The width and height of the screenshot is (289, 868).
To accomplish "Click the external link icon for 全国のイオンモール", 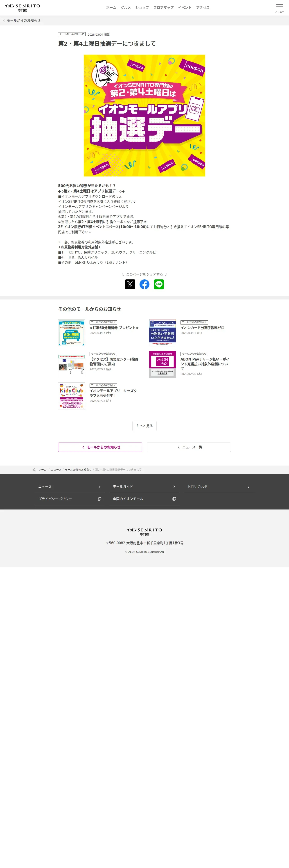I will pyautogui.click(x=174, y=499).
